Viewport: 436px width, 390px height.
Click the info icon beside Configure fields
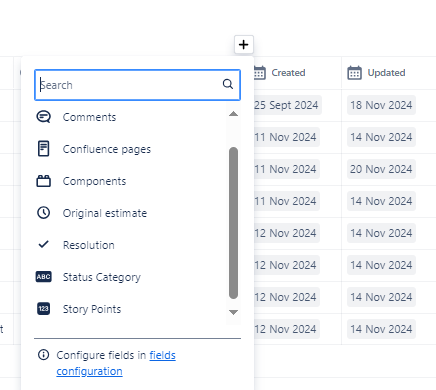coord(43,355)
